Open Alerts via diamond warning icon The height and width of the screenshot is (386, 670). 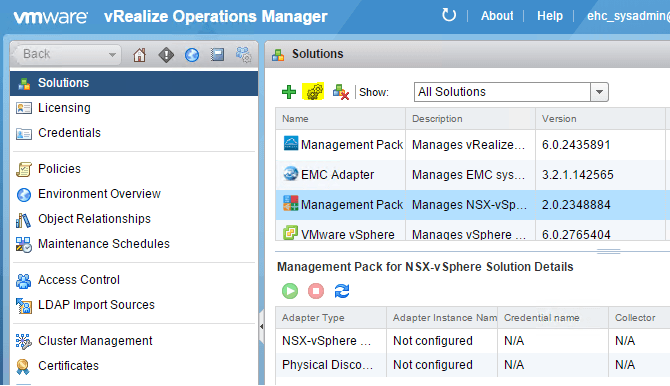pyautogui.click(x=166, y=55)
